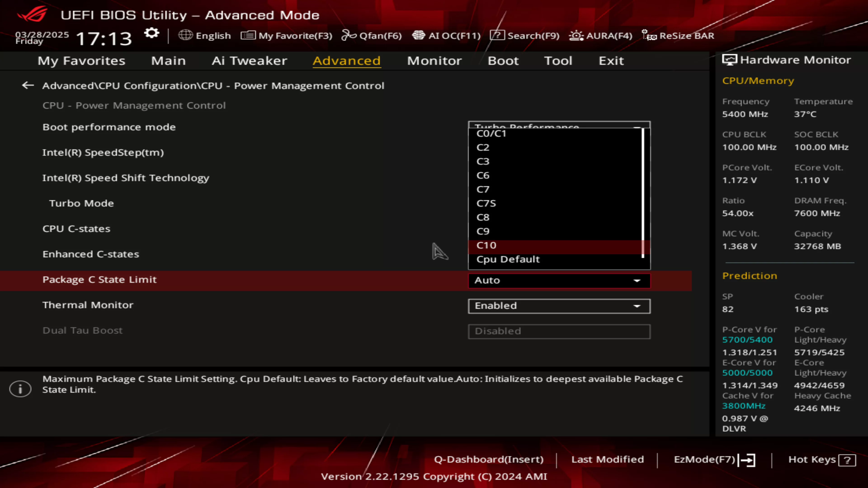Select Boot performance mode row
Screen dimensions: 868x488
point(109,127)
